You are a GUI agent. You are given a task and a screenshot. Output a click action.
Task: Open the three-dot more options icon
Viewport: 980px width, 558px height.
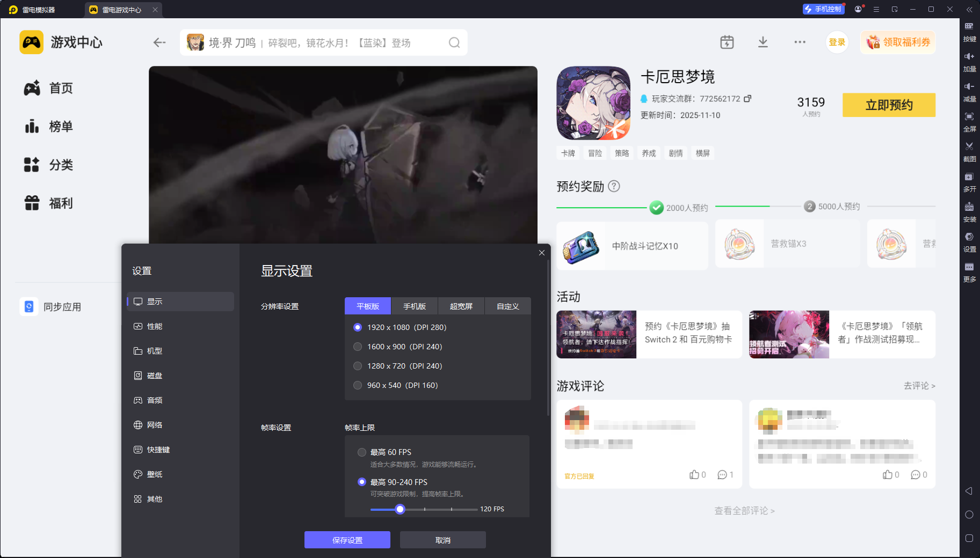[800, 42]
